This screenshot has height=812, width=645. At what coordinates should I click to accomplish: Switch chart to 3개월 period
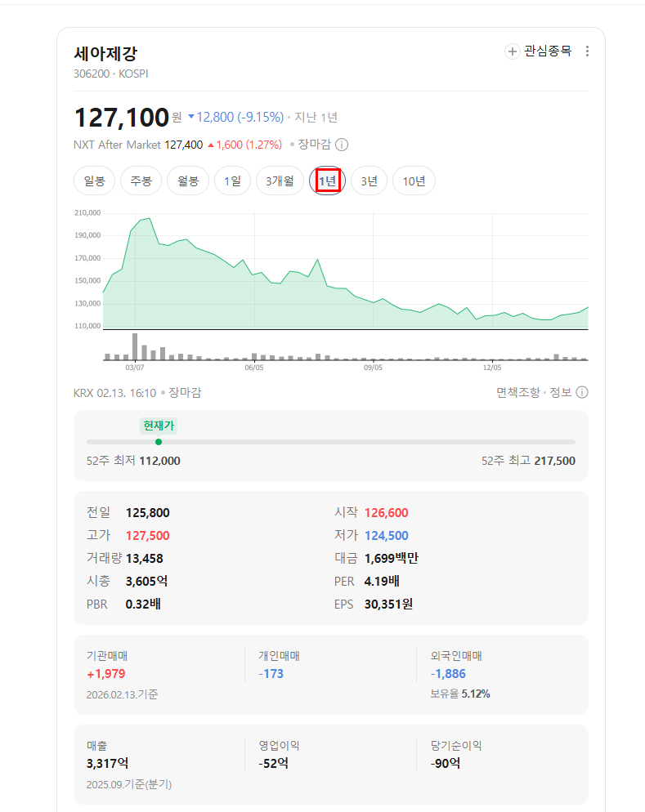280,181
